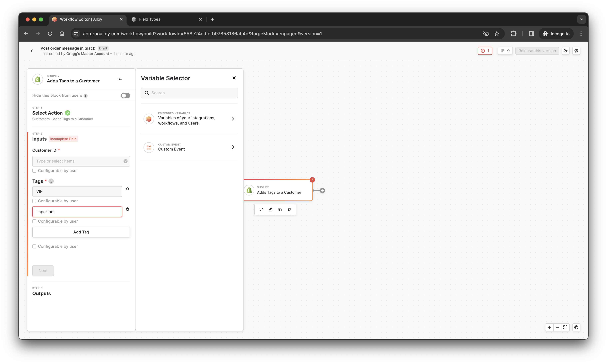Click the Incognito indicator
This screenshot has width=607, height=364.
tap(556, 34)
